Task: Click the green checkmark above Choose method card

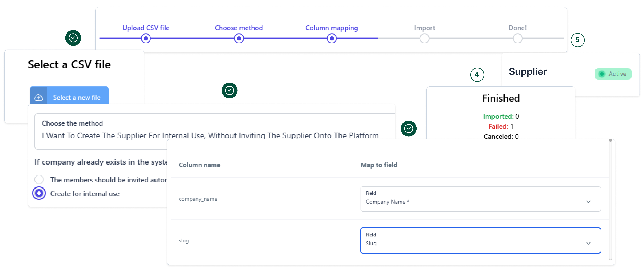Action: point(229,90)
